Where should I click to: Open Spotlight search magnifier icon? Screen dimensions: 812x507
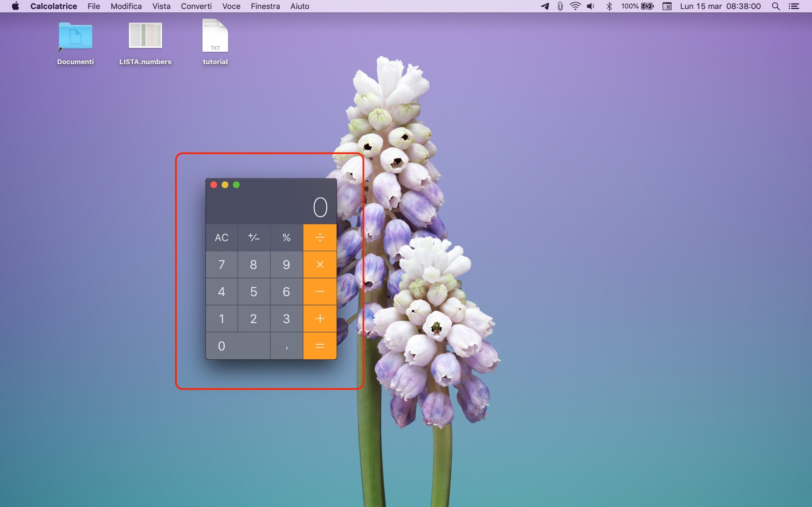pyautogui.click(x=776, y=6)
